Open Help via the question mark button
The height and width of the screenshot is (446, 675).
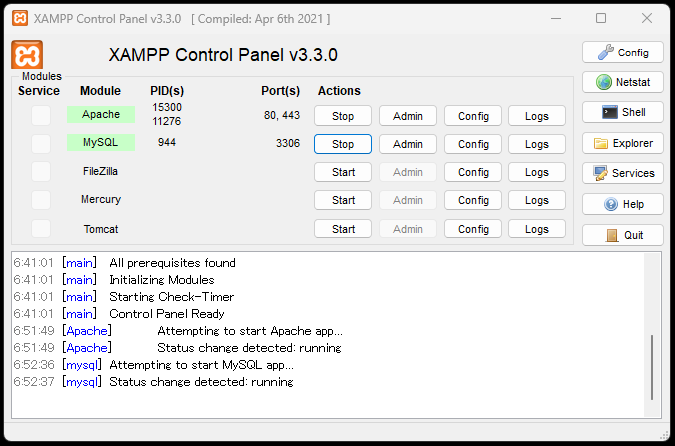coord(622,204)
